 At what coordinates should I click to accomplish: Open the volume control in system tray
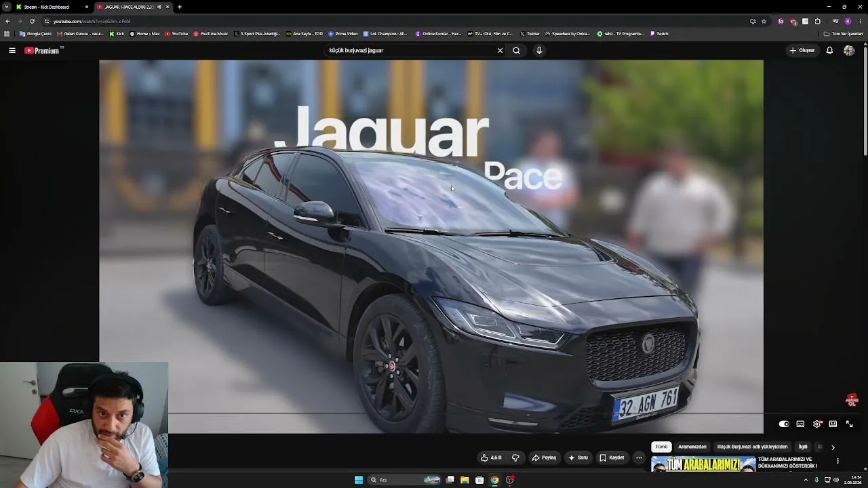835,480
